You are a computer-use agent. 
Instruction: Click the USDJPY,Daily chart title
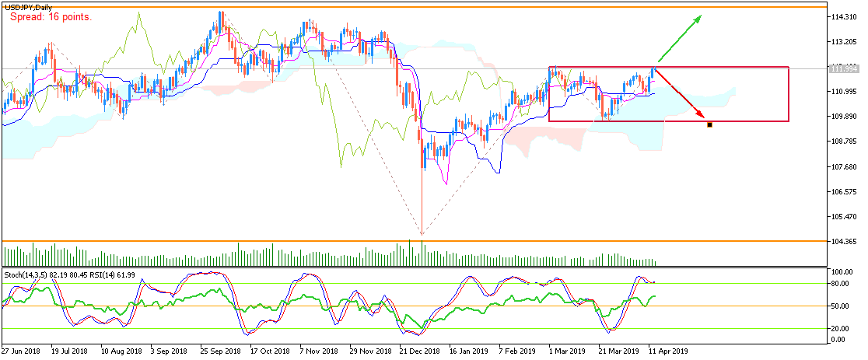click(x=28, y=7)
